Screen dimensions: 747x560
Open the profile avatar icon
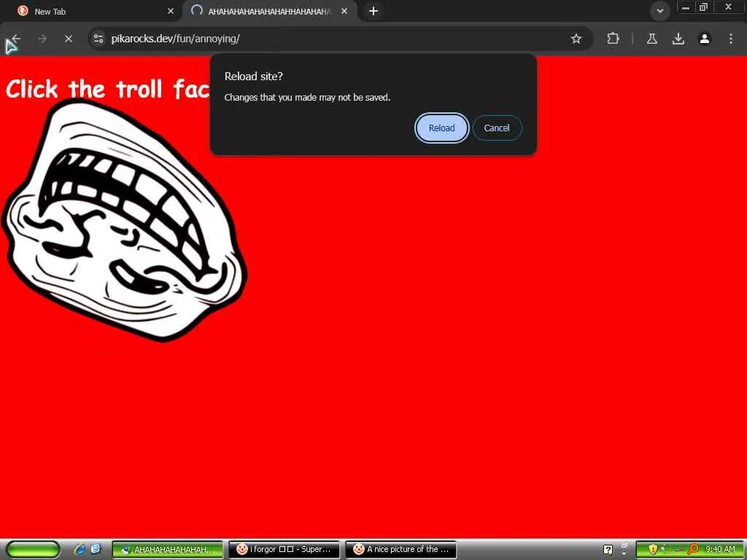point(705,39)
